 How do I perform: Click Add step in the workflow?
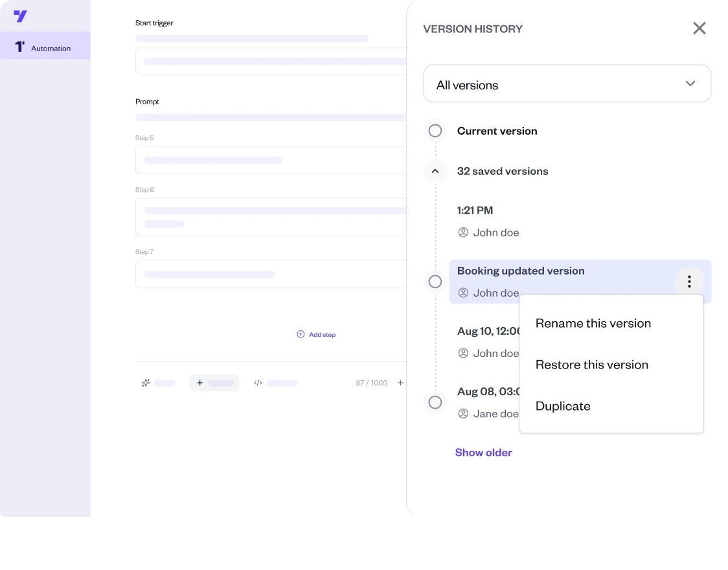tap(316, 335)
